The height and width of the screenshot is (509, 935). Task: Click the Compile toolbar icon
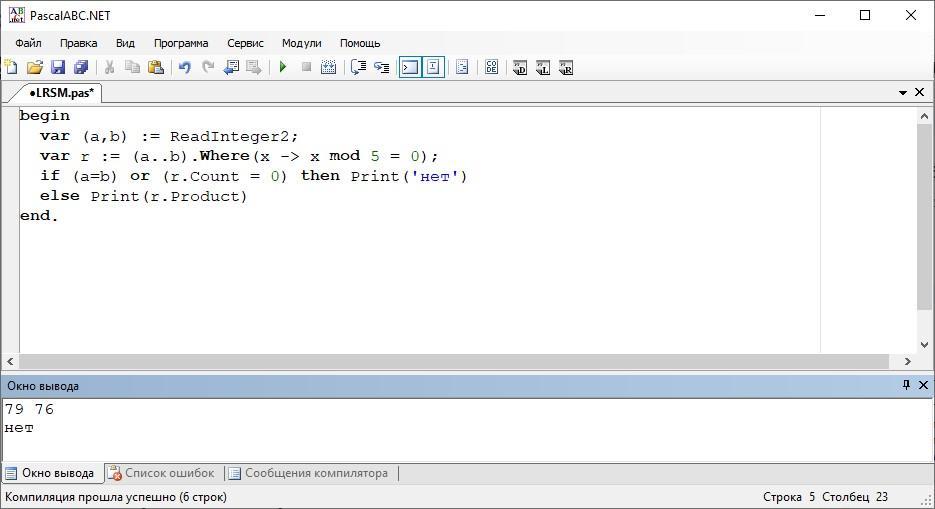(x=329, y=67)
